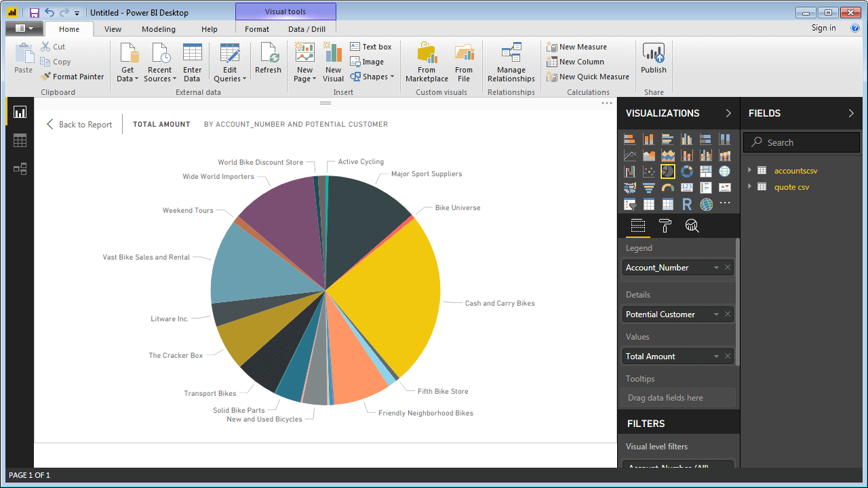Open the Total Amount field dropdown arrow

tap(716, 357)
